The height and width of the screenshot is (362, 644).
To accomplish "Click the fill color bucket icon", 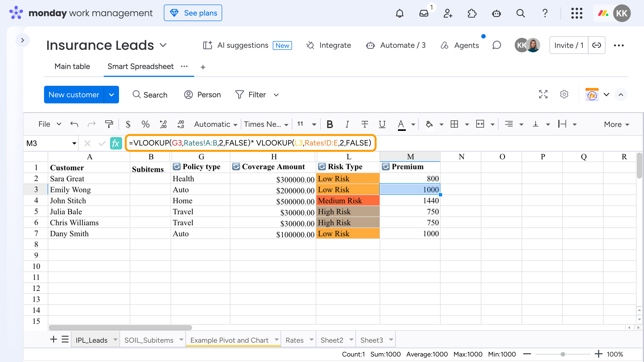I will (429, 124).
